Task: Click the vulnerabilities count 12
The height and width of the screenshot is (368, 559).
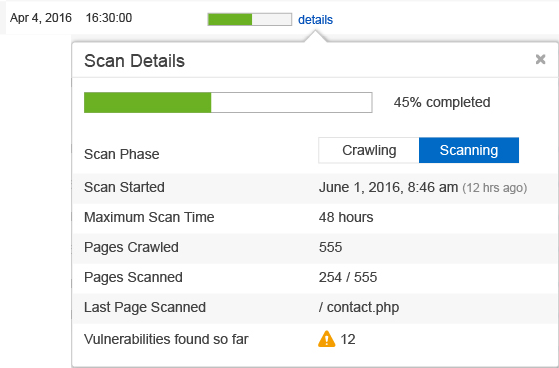Action: tap(348, 339)
